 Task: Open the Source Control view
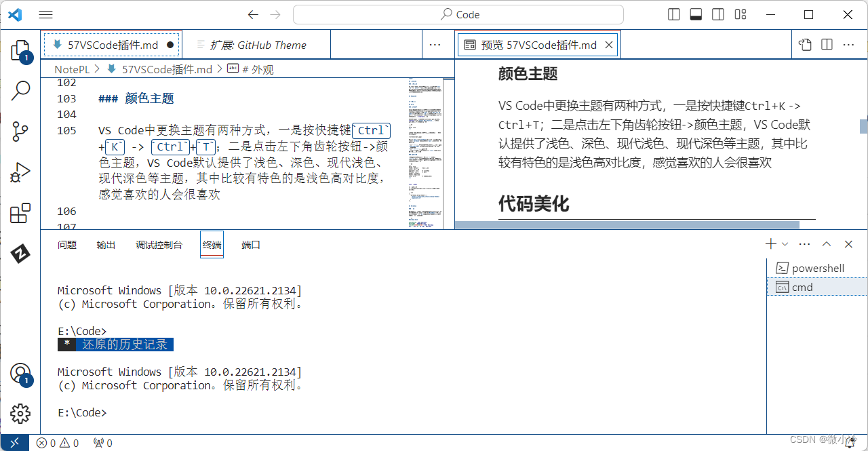pyautogui.click(x=20, y=131)
